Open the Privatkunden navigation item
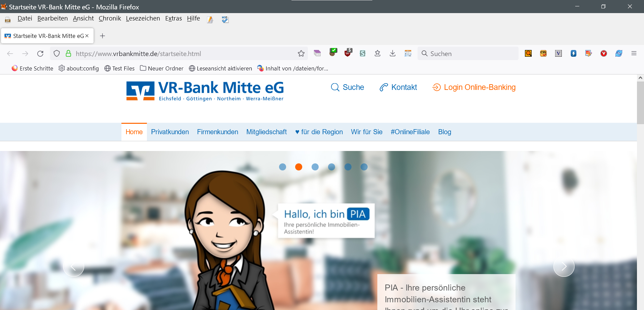The width and height of the screenshot is (644, 310). pyautogui.click(x=170, y=132)
